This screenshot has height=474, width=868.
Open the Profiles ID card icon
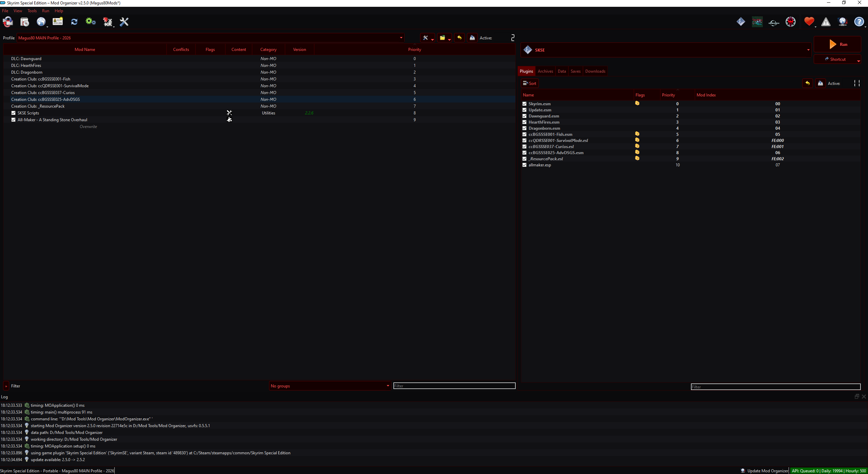pos(58,22)
